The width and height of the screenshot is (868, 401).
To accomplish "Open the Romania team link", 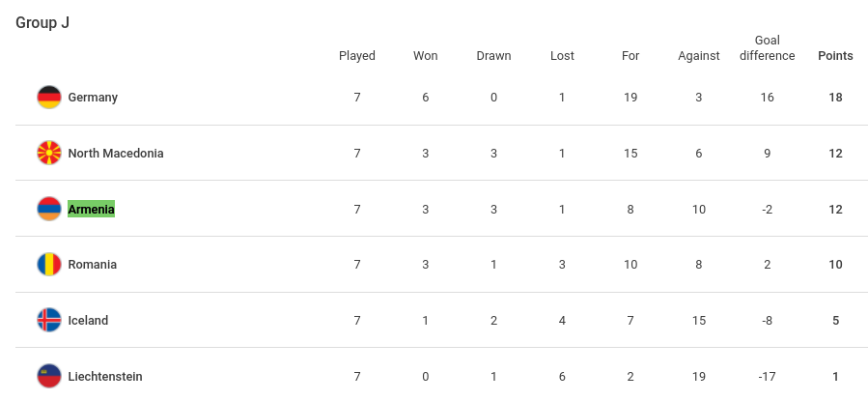I will [x=92, y=264].
